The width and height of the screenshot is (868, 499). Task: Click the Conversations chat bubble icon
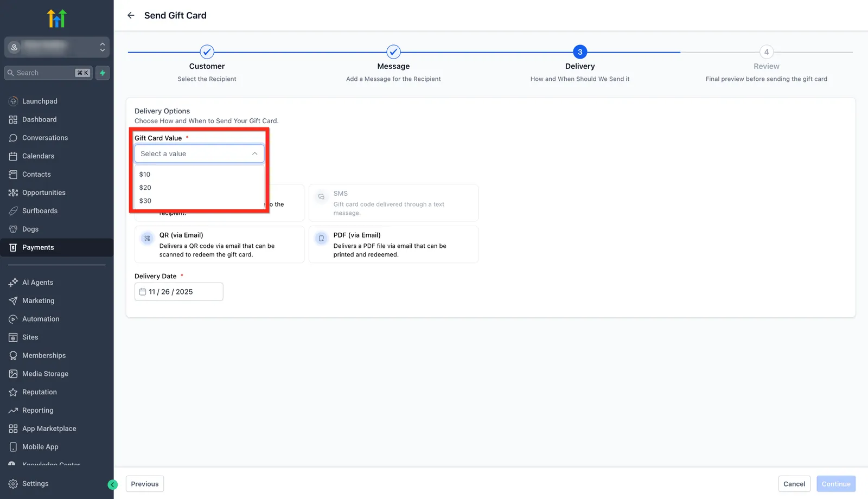(13, 138)
